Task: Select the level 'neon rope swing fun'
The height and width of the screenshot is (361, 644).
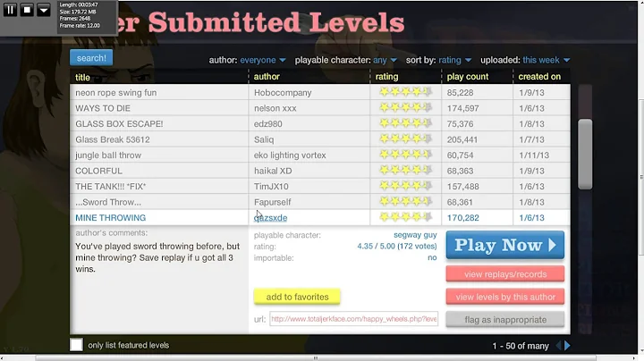Action: pyautogui.click(x=115, y=93)
